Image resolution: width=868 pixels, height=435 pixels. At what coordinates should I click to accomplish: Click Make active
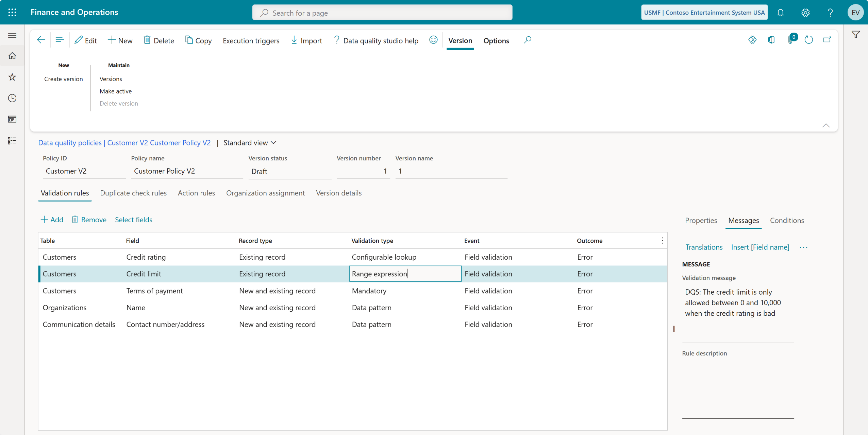pos(116,91)
